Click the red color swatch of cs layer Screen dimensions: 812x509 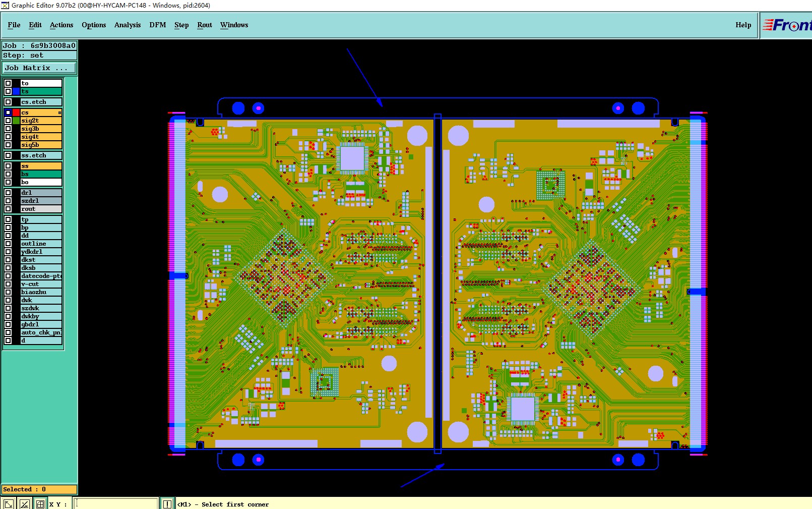[16, 112]
